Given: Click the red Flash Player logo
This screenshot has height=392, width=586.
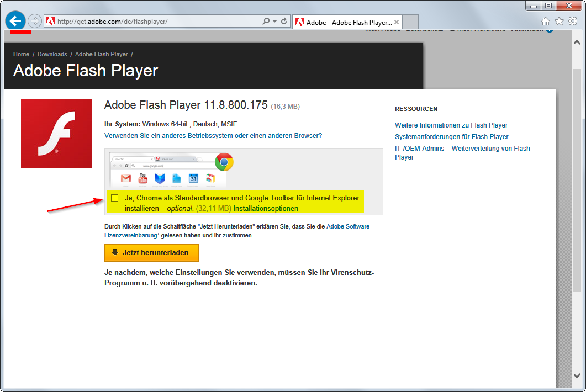Looking at the screenshot, I should tap(56, 134).
